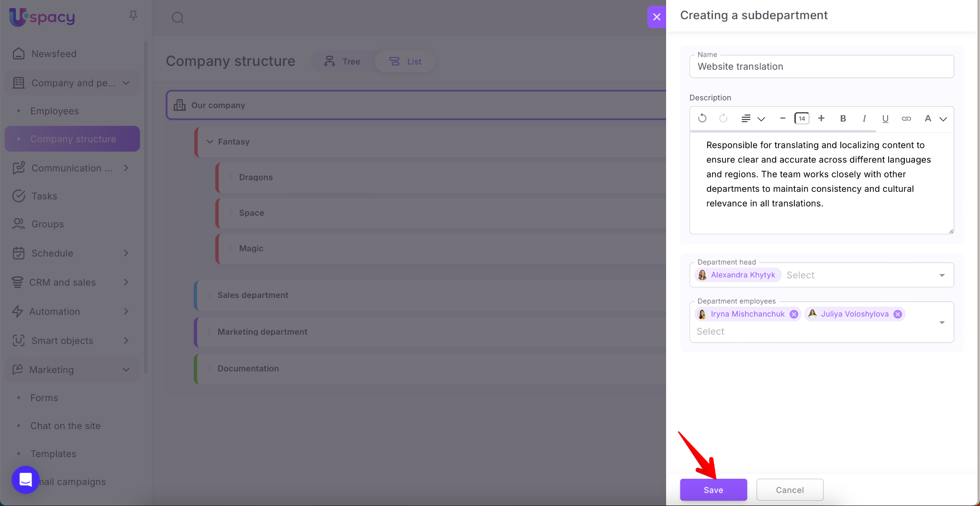980x506 pixels.
Task: Increase font size with plus button
Action: click(821, 118)
